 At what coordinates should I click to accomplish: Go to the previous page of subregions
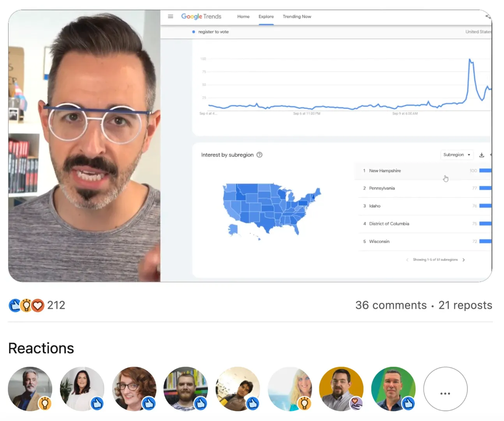coord(407,260)
